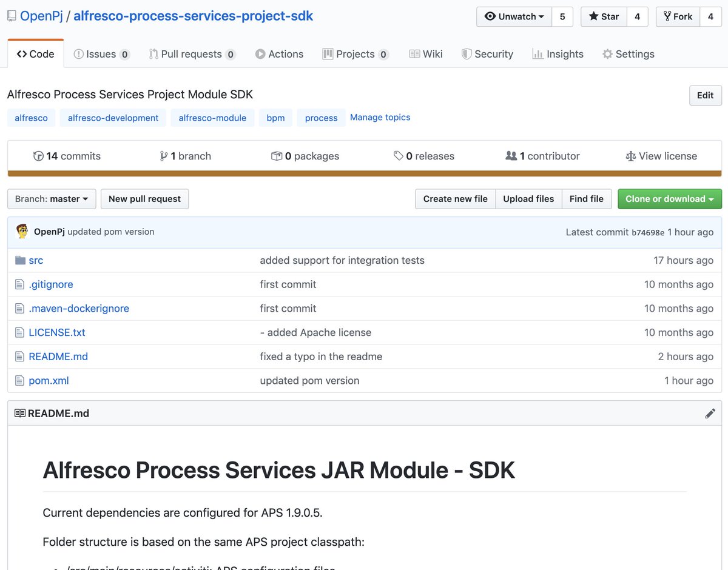
Task: Click the stargazers count beside Star
Action: click(x=637, y=17)
